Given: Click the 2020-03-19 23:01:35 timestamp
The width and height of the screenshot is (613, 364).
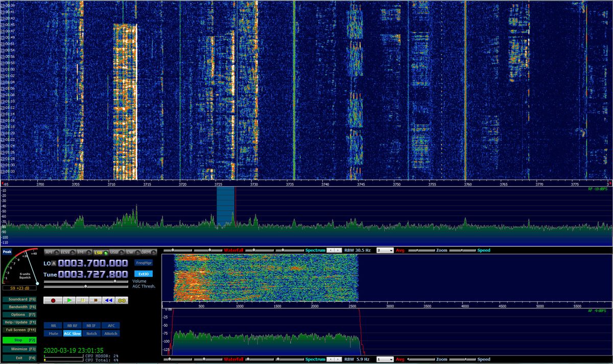Looking at the screenshot, I should click(73, 351).
